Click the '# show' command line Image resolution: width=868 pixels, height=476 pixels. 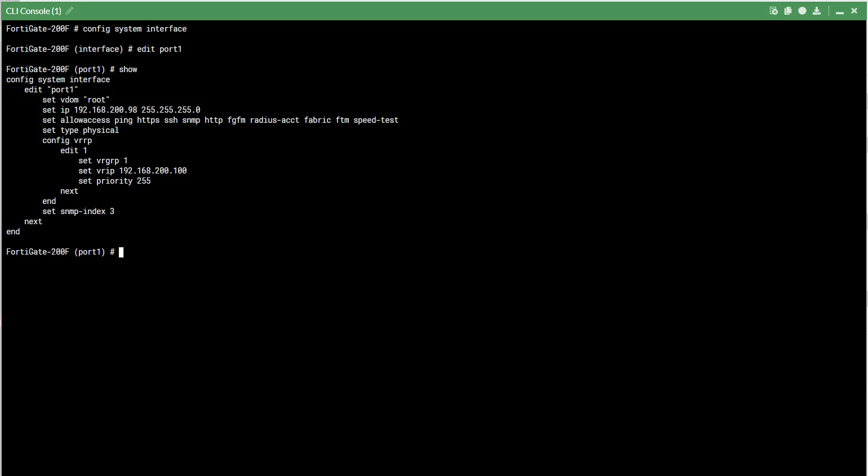pyautogui.click(x=72, y=69)
